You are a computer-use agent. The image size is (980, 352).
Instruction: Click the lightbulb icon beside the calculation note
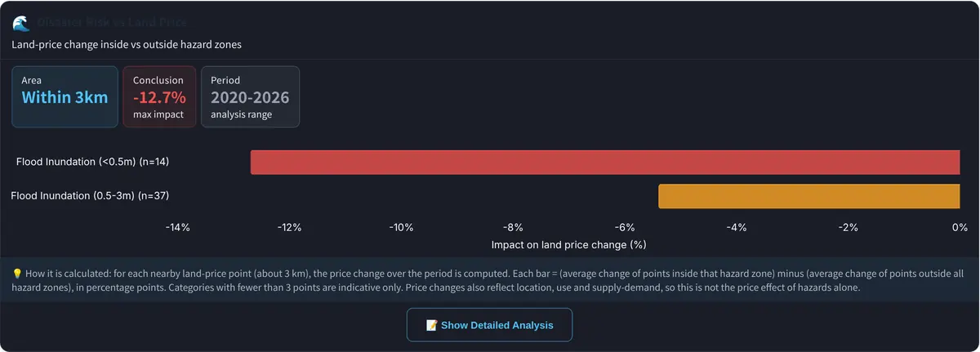[x=17, y=274]
